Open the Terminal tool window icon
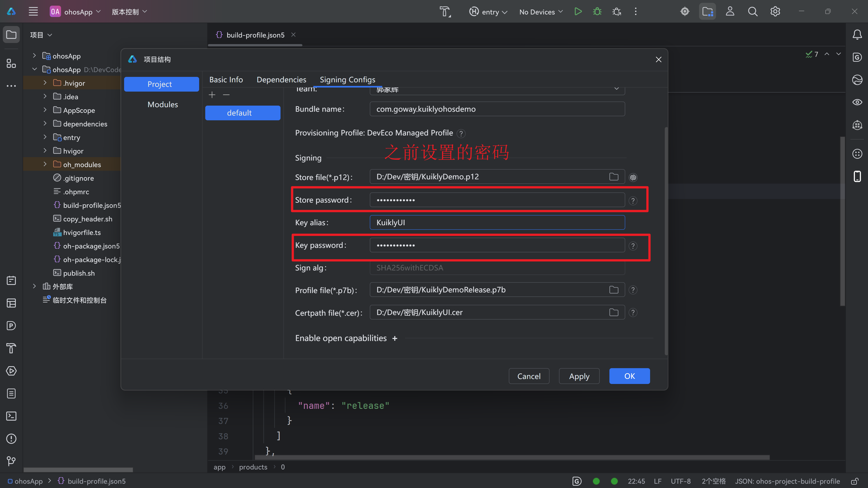868x488 pixels. 12,416
